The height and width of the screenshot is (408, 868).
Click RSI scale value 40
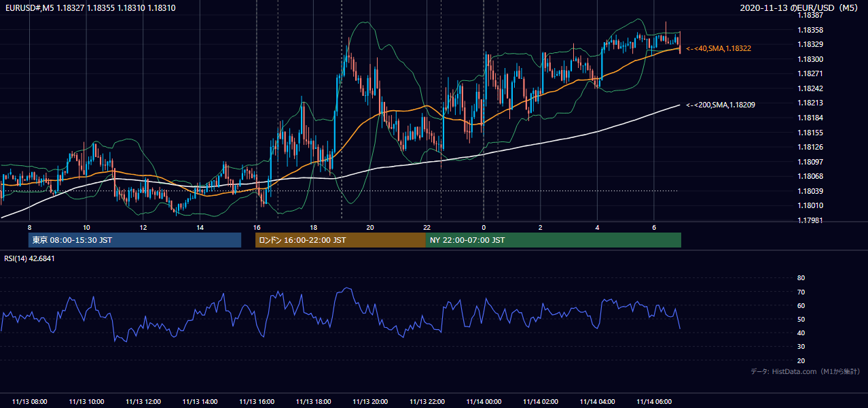point(801,333)
